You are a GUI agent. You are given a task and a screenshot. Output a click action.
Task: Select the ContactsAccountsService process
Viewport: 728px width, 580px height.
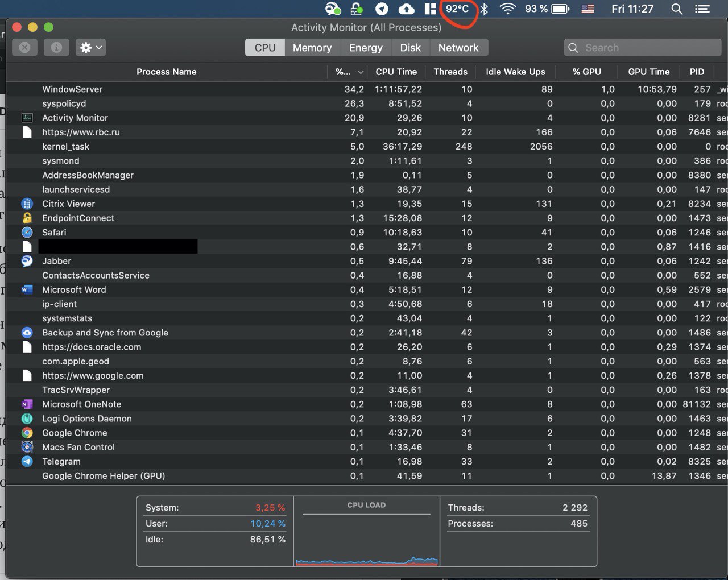tap(367, 275)
